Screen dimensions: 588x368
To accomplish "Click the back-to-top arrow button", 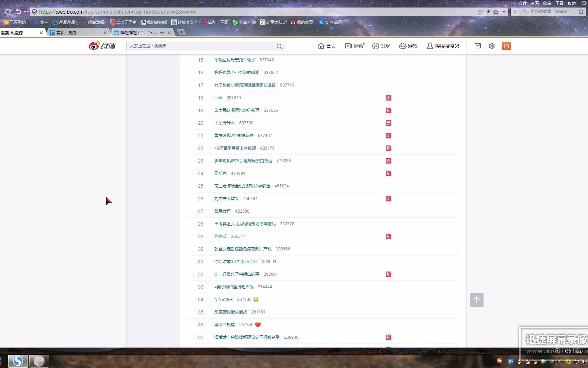I will [x=477, y=300].
